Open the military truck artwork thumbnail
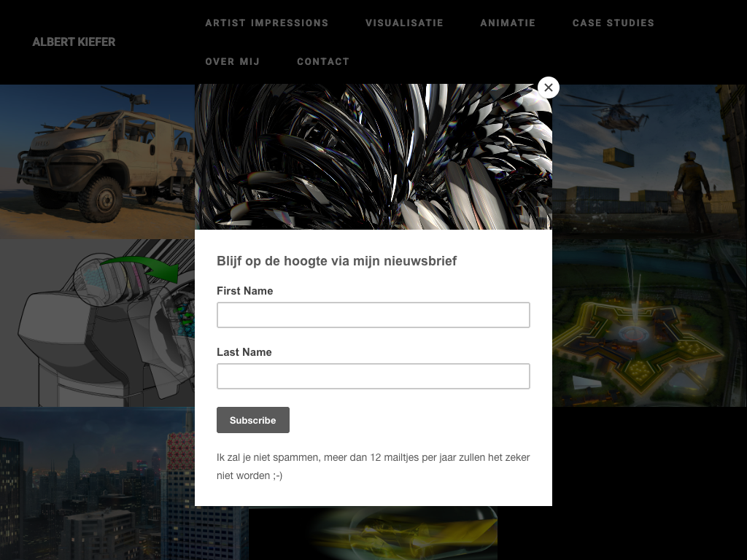The width and height of the screenshot is (747, 560). 97,161
